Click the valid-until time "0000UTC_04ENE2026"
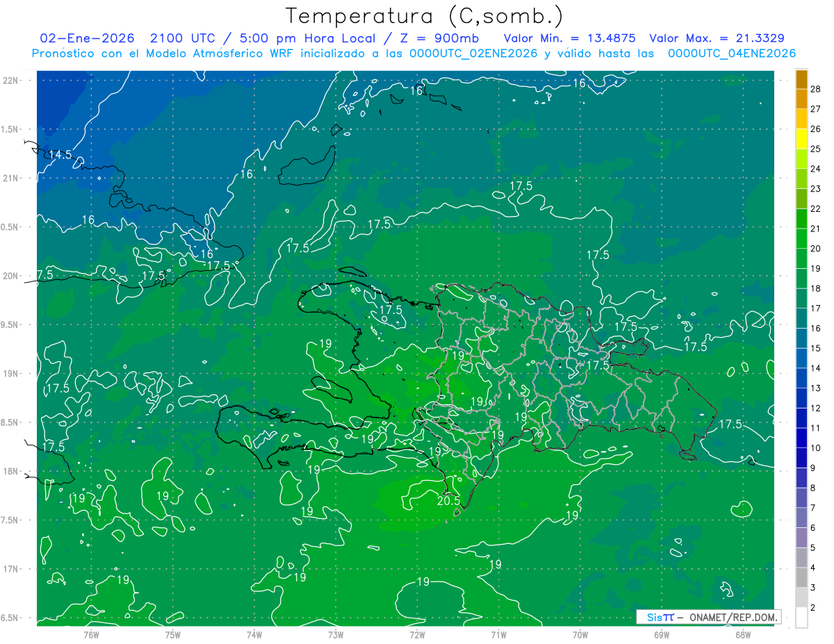The width and height of the screenshot is (834, 644). (x=731, y=53)
